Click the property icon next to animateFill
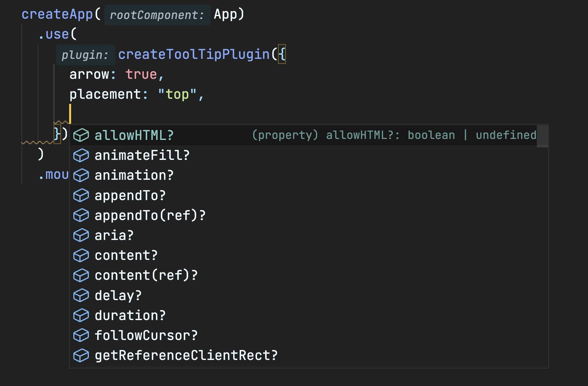The width and height of the screenshot is (588, 386). pyautogui.click(x=81, y=155)
